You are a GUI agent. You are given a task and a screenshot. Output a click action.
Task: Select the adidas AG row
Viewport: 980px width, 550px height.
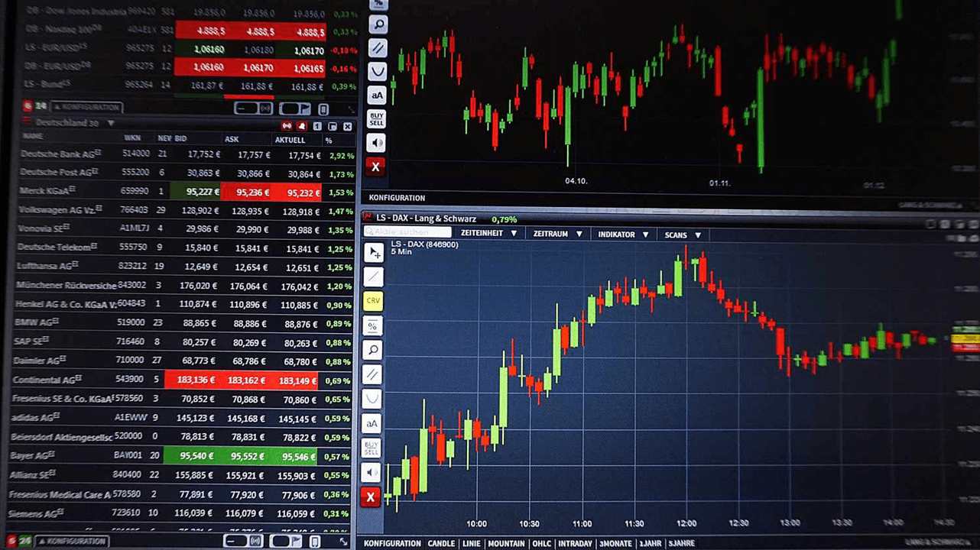(182, 418)
